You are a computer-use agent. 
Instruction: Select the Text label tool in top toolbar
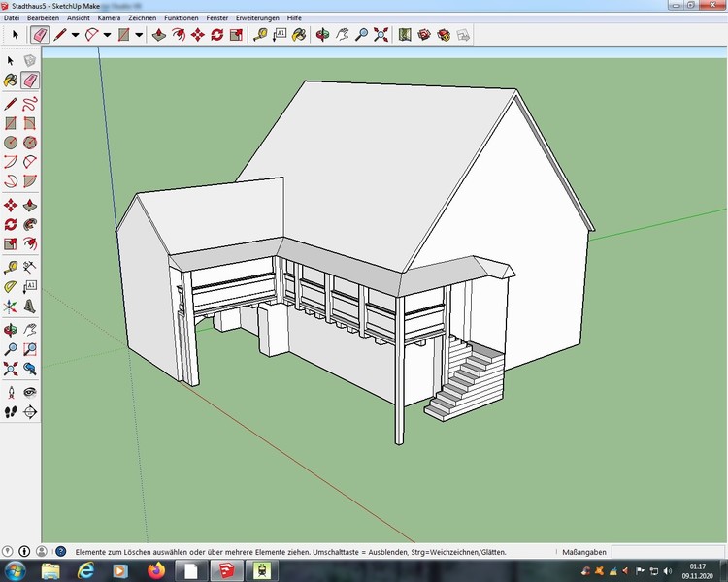coord(280,35)
